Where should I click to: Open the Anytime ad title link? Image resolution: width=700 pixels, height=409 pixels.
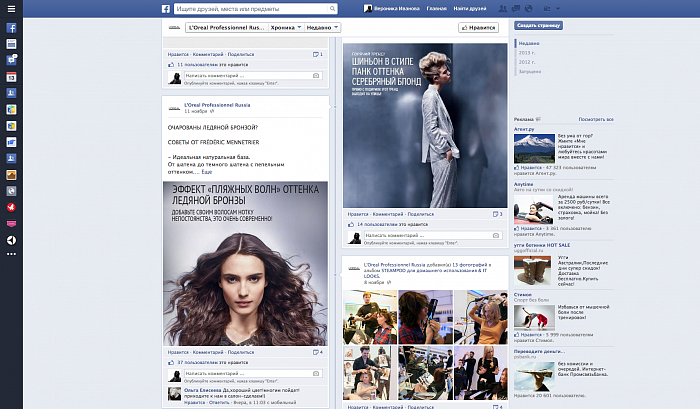point(523,184)
